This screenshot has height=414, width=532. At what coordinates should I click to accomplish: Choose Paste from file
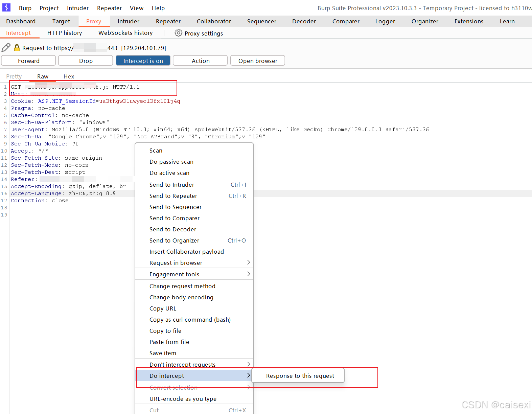[194, 342]
